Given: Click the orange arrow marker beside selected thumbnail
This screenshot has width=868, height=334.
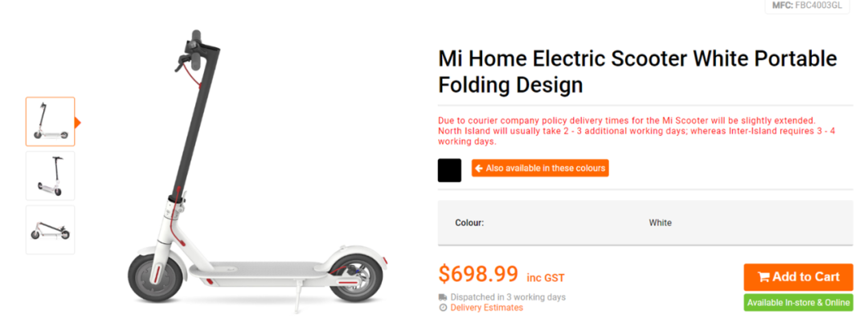Looking at the screenshot, I should tap(78, 122).
